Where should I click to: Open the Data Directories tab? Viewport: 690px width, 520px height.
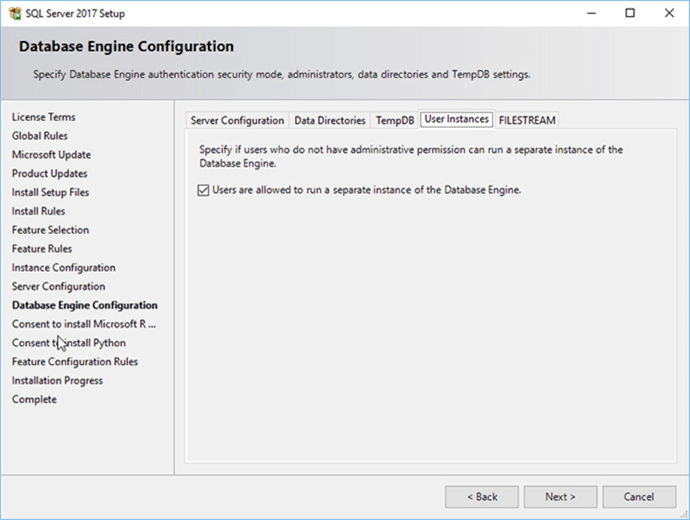click(x=329, y=120)
